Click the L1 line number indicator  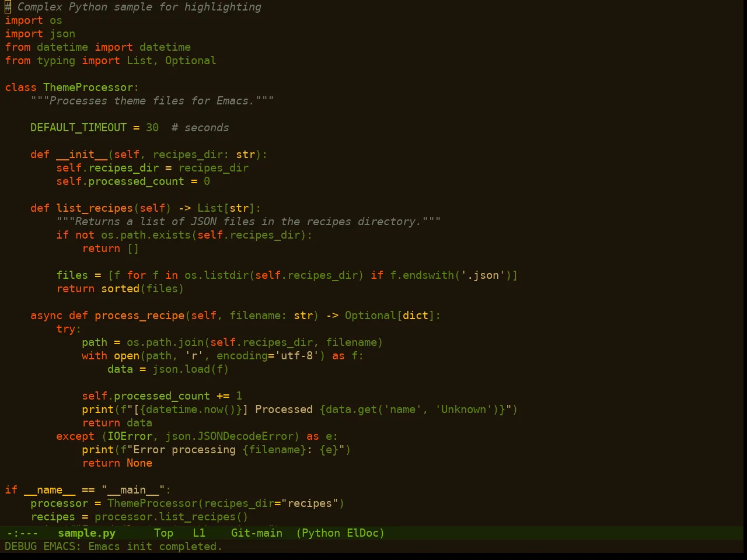199,533
